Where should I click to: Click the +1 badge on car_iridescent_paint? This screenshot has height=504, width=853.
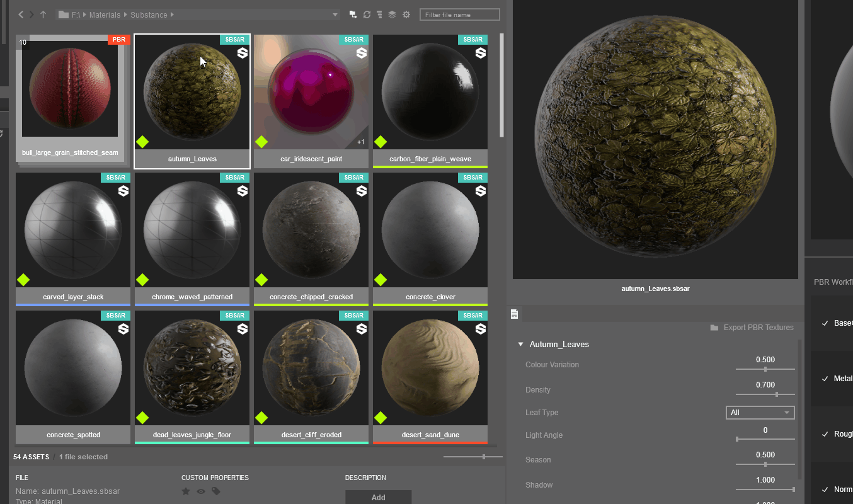tap(360, 142)
